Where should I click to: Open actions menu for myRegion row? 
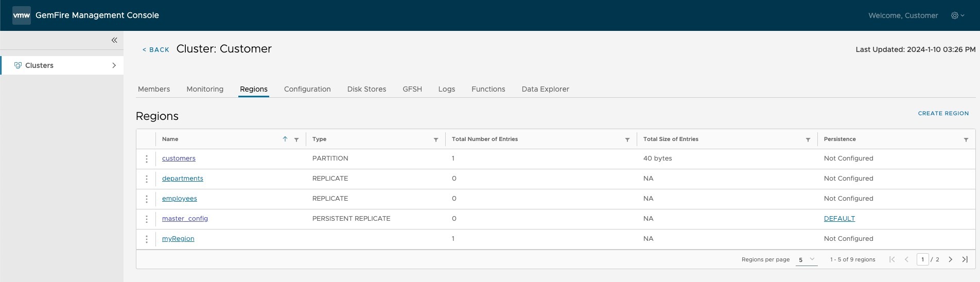pos(147,239)
